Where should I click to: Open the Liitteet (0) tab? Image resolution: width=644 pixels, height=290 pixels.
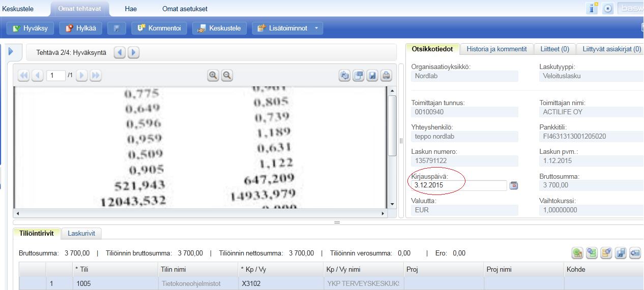coord(554,49)
